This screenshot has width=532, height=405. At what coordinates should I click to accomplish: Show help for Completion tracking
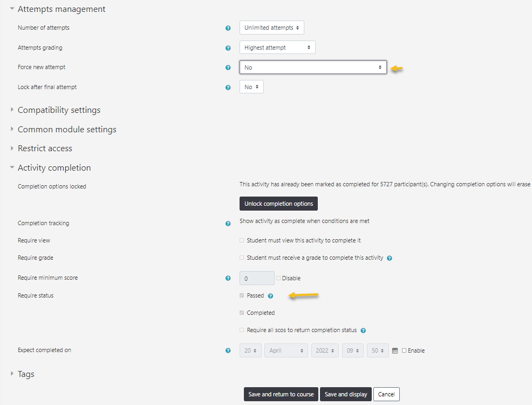(x=228, y=224)
